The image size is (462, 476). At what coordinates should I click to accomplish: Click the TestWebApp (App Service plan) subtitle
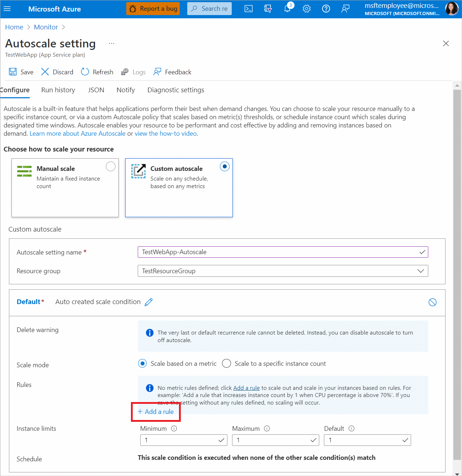45,55
